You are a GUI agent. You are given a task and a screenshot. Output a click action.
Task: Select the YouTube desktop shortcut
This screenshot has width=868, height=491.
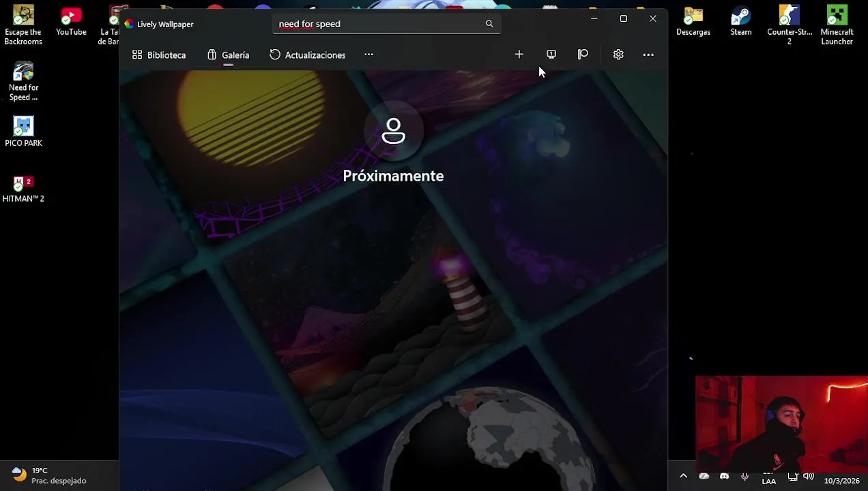[x=71, y=22]
